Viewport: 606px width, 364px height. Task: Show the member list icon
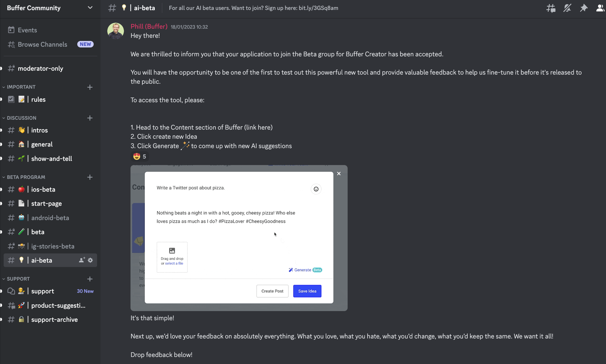600,8
